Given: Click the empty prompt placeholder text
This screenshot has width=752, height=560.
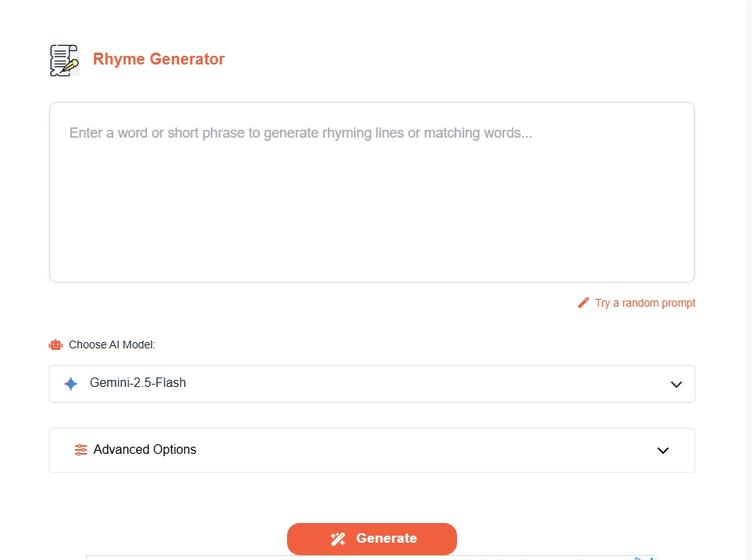Looking at the screenshot, I should (300, 132).
